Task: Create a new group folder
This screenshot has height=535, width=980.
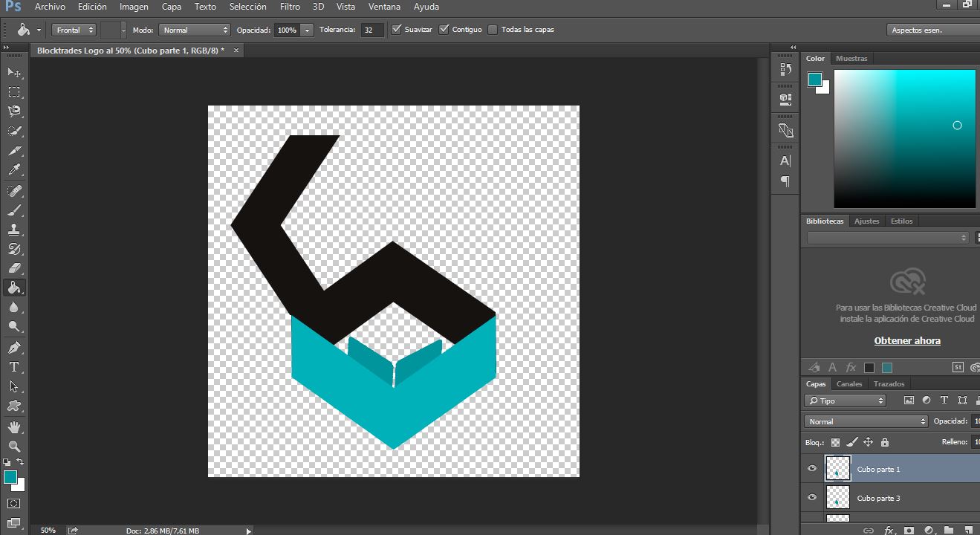Action: [x=949, y=530]
